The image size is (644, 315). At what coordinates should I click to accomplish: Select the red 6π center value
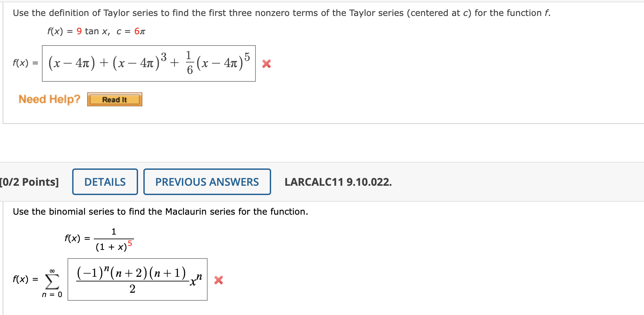[139, 31]
